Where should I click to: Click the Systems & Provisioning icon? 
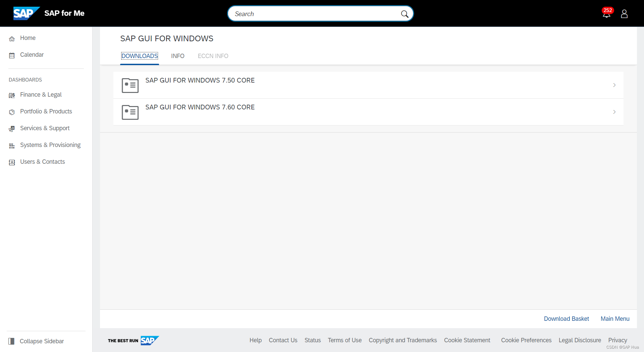[12, 146]
